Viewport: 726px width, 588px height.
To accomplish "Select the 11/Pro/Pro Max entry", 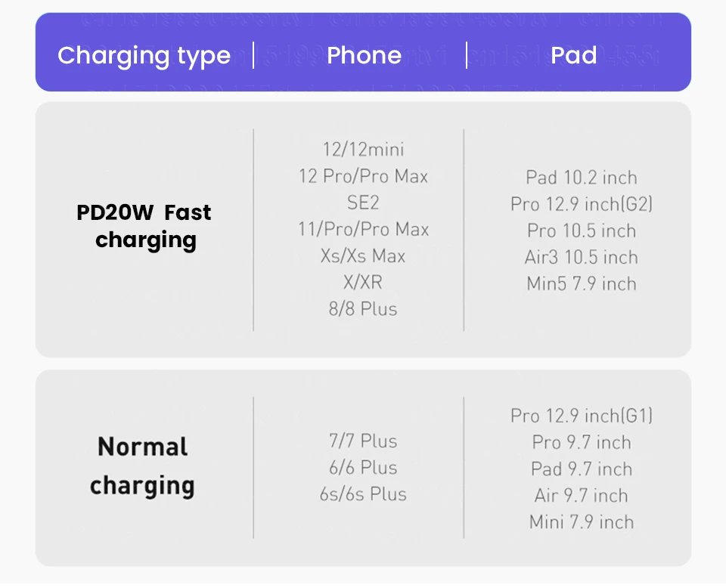I will pyautogui.click(x=363, y=229).
